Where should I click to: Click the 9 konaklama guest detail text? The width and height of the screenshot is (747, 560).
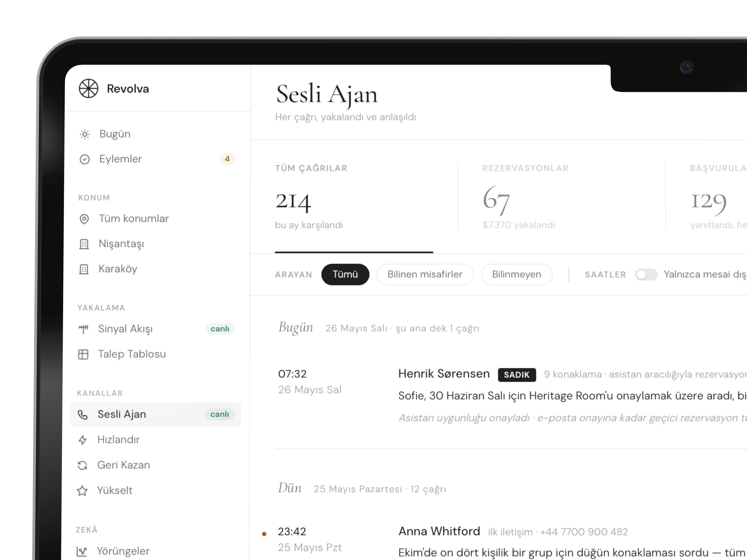point(645,374)
